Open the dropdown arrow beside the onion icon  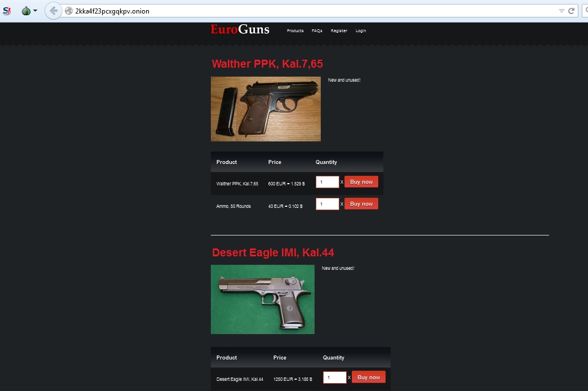point(36,11)
